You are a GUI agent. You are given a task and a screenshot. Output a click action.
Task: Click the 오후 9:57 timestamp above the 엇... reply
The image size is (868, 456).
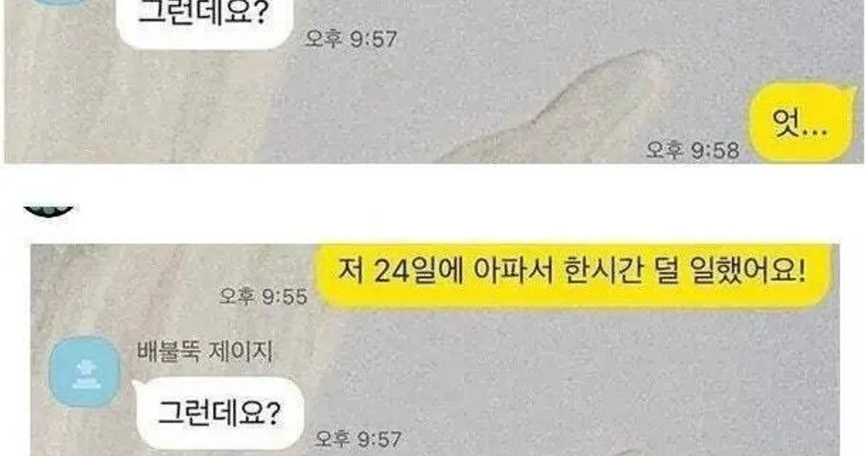point(349,38)
